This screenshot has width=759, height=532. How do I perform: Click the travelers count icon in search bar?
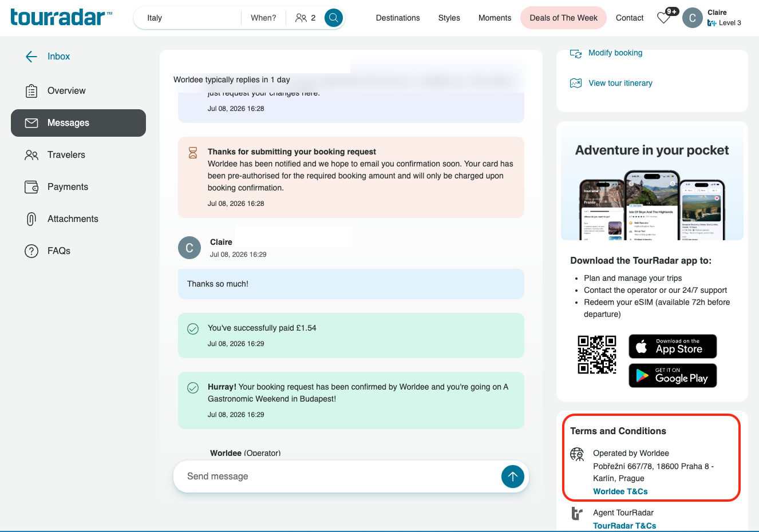[x=301, y=18]
